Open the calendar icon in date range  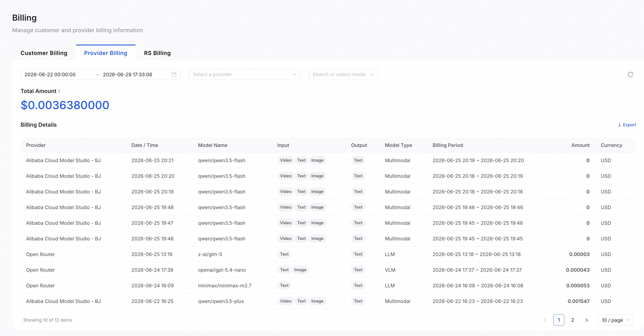point(174,75)
